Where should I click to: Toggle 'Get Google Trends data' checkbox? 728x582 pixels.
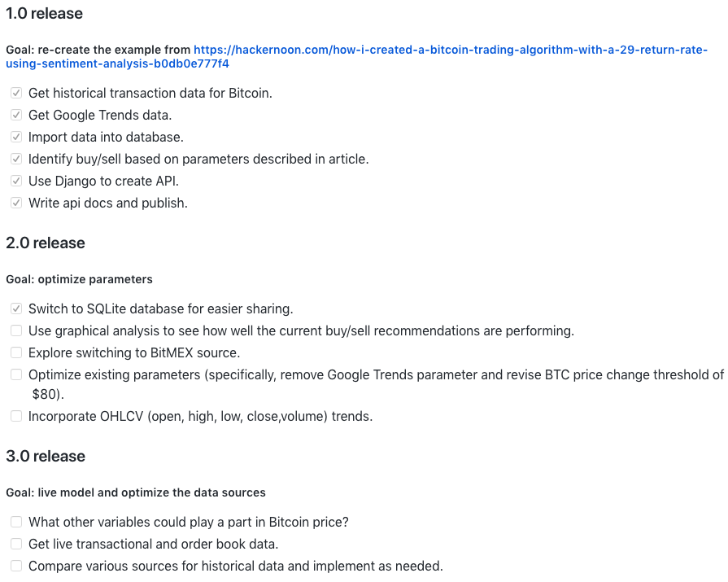16,116
